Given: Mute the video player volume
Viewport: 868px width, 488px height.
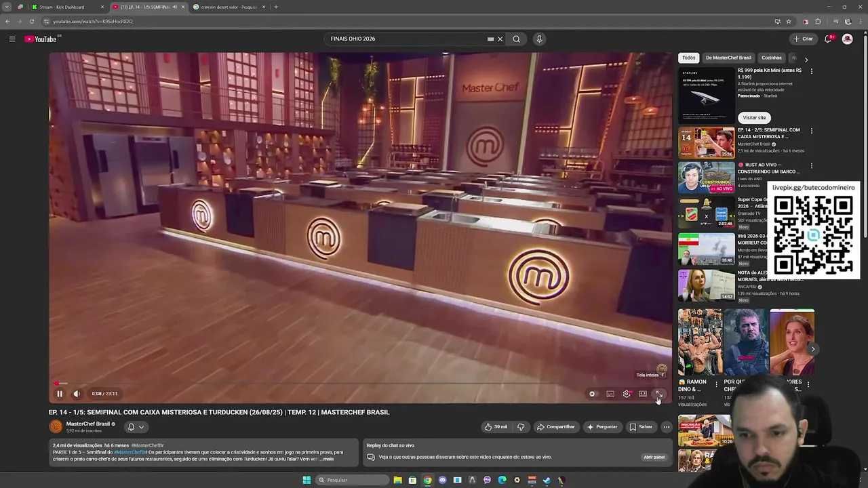Looking at the screenshot, I should coord(77,394).
